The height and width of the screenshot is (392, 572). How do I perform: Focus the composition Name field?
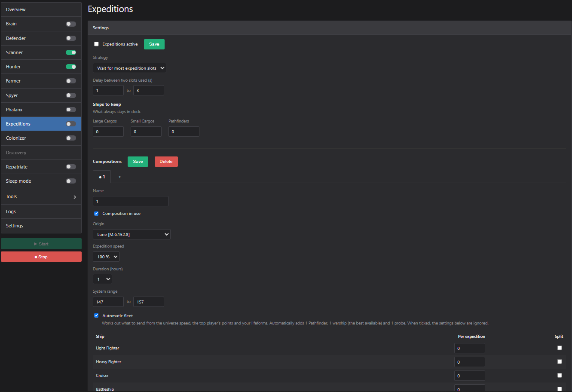tap(131, 201)
